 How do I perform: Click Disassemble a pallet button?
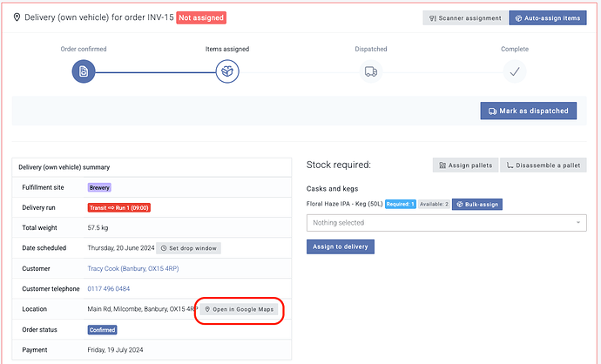click(x=544, y=165)
